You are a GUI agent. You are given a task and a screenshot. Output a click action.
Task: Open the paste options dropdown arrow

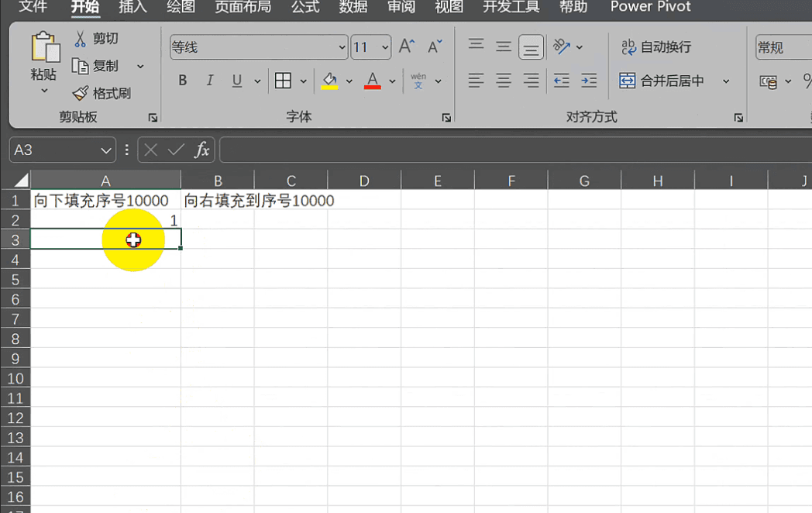[x=44, y=91]
